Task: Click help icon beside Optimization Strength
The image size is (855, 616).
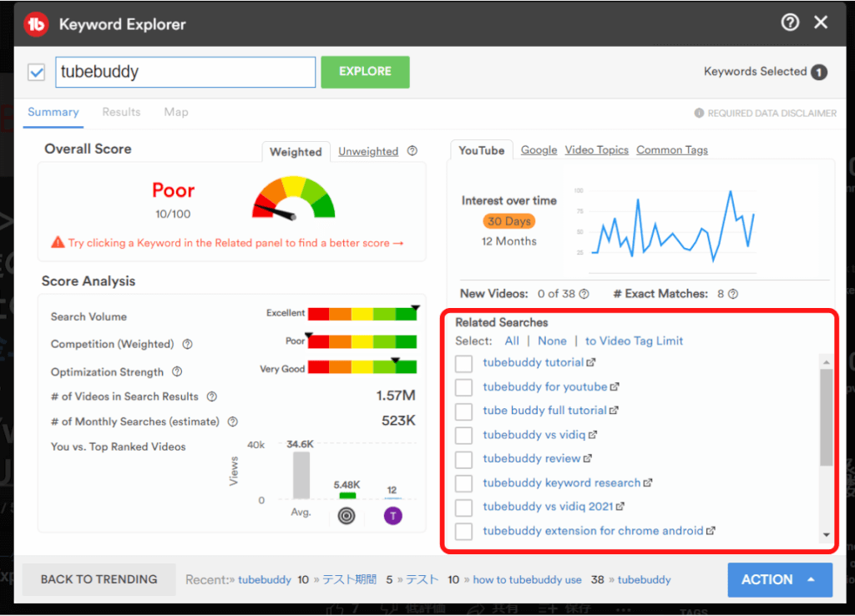Action: pyautogui.click(x=177, y=371)
